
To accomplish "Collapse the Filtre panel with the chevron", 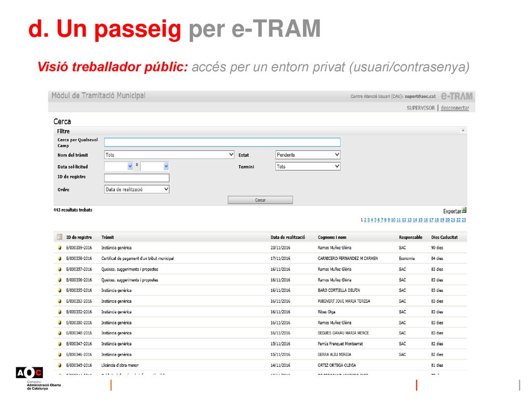I will point(463,130).
